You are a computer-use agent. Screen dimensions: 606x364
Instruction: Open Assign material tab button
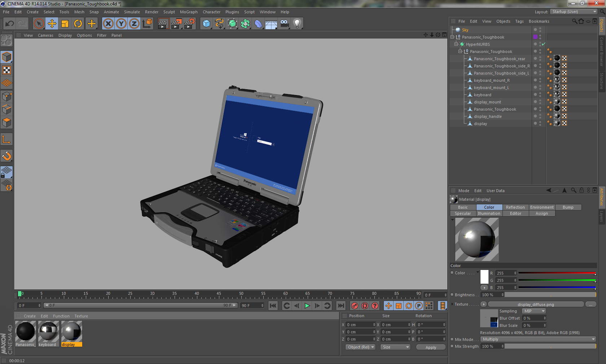[542, 213]
